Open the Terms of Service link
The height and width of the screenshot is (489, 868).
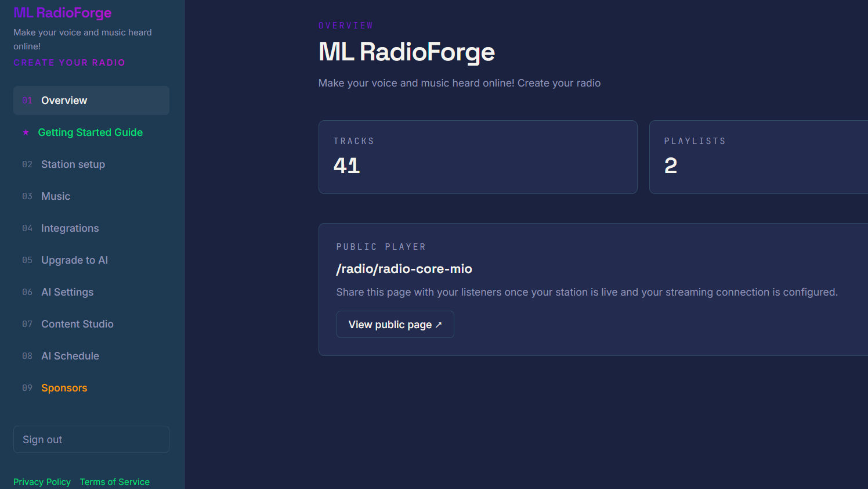(x=114, y=482)
